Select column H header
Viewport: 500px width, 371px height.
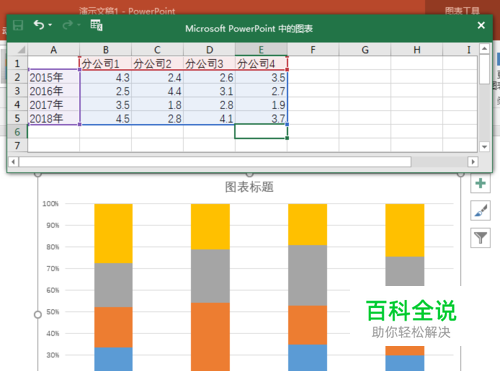pos(417,50)
